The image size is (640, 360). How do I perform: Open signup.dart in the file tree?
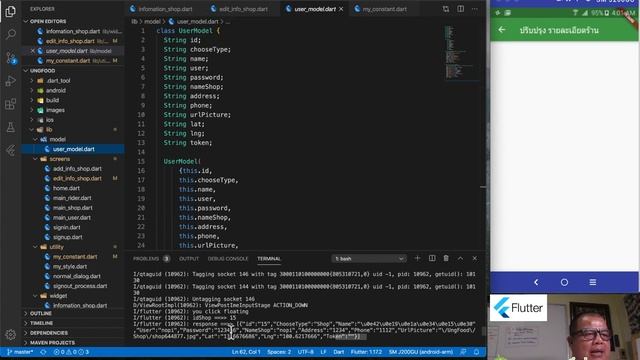tap(67, 237)
